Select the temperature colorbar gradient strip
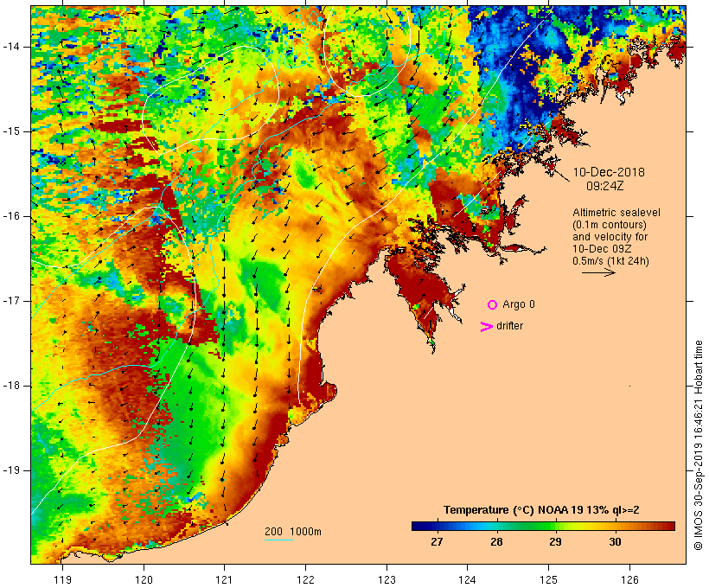The image size is (709, 588). [x=543, y=526]
